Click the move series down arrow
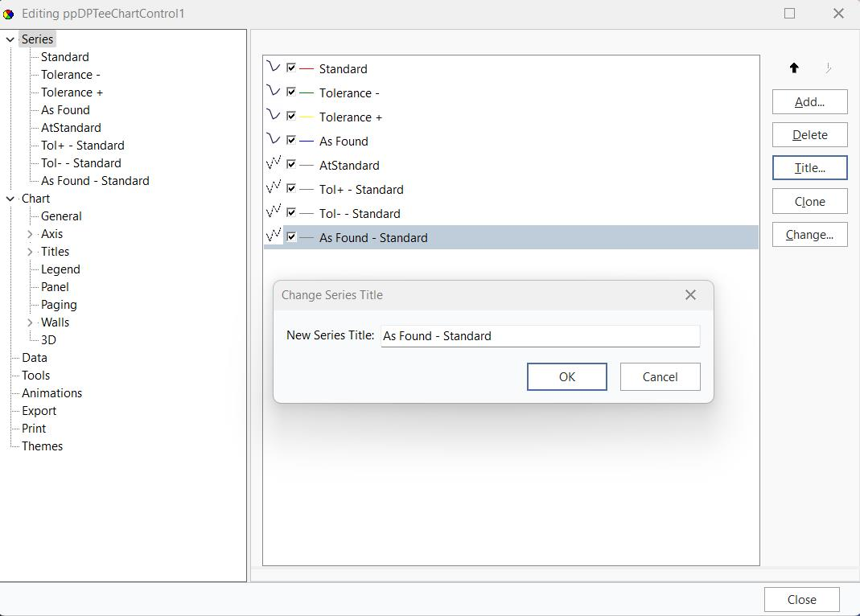Screen dimensions: 860x616 828,68
